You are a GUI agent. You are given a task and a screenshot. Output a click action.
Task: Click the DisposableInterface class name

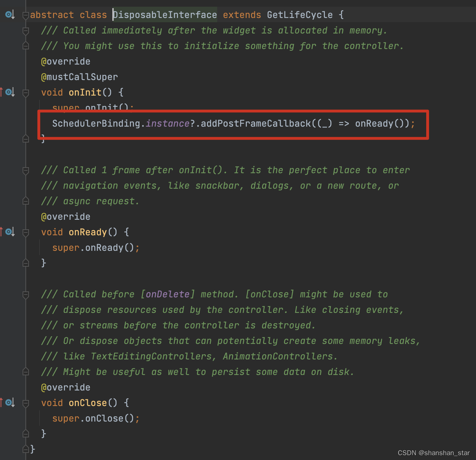tap(165, 15)
